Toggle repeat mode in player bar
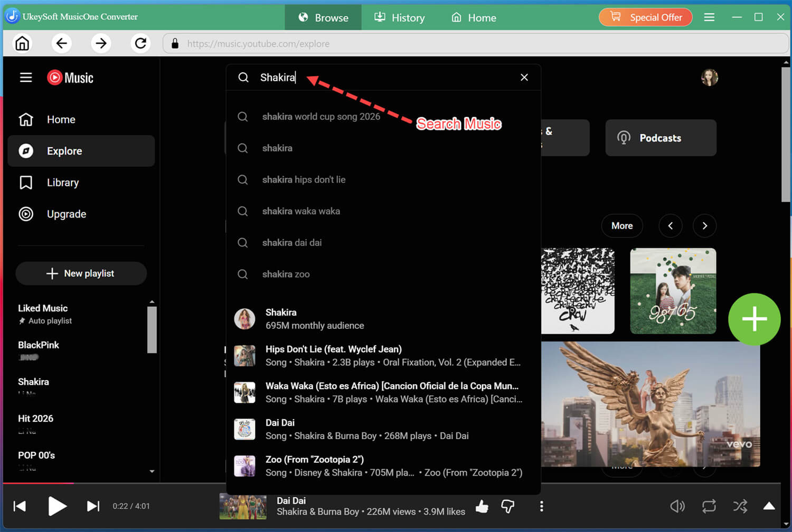Image resolution: width=792 pixels, height=532 pixels. (x=709, y=507)
